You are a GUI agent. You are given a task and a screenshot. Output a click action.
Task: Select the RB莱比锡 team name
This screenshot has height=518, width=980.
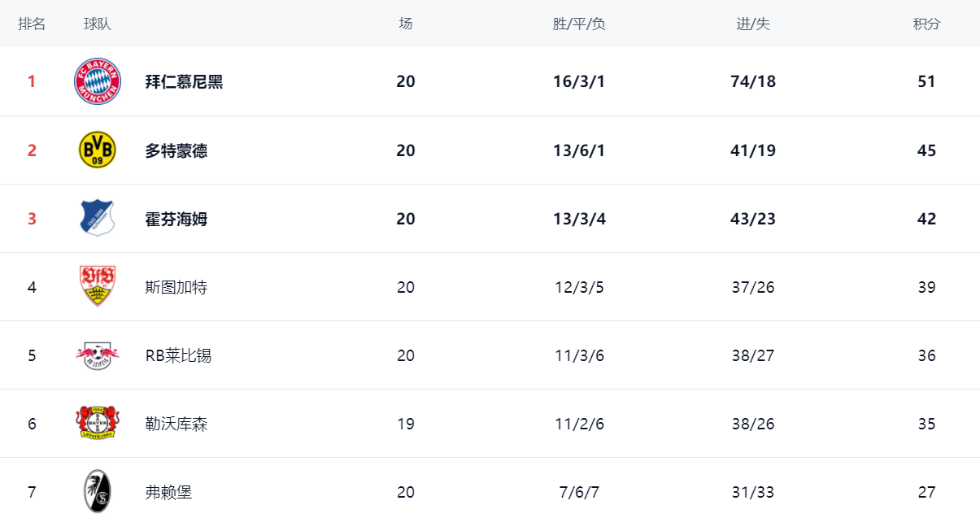[x=178, y=355]
